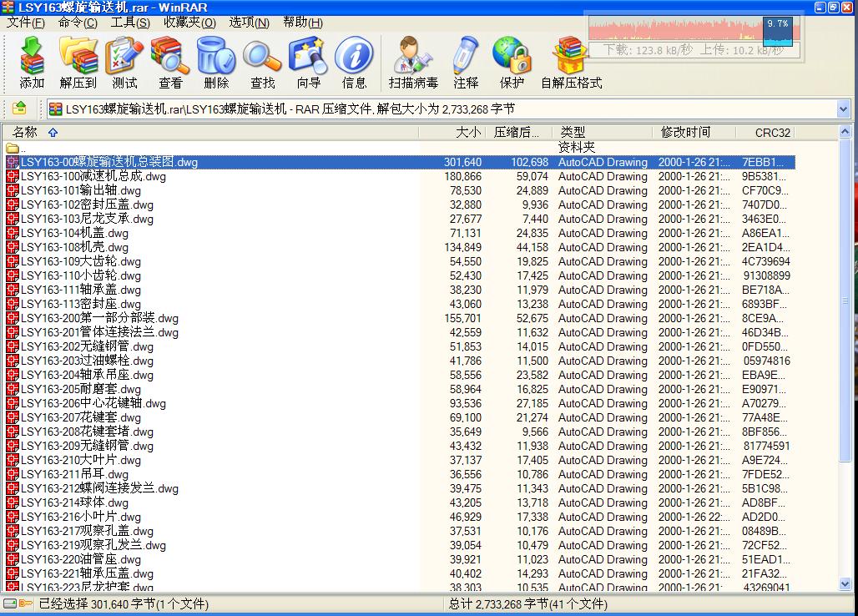858x616 pixels.
Task: Click the archive icon in the address bar
Action: point(55,109)
